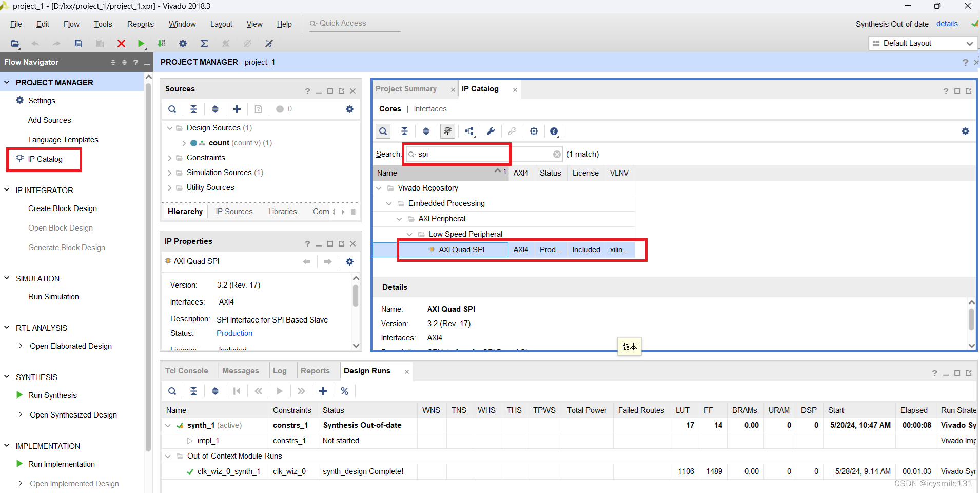Expand Open Synthesized Design entry
The width and height of the screenshot is (980, 493).
click(21, 415)
